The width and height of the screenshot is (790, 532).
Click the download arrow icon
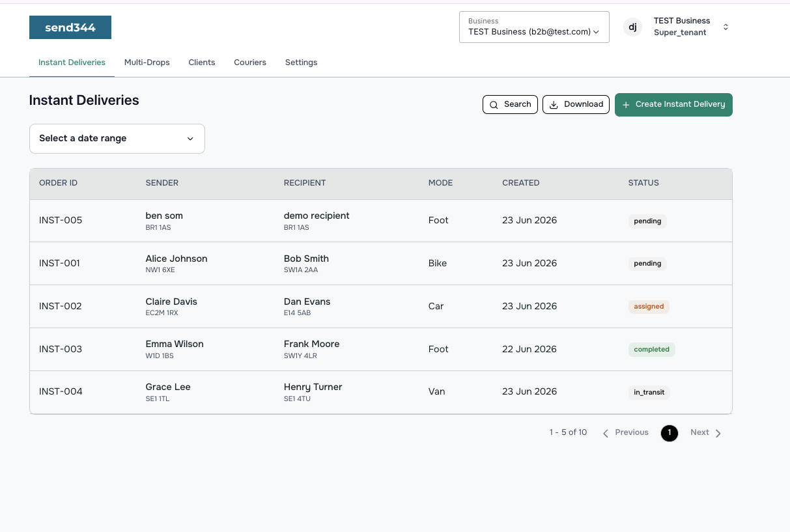(554, 104)
